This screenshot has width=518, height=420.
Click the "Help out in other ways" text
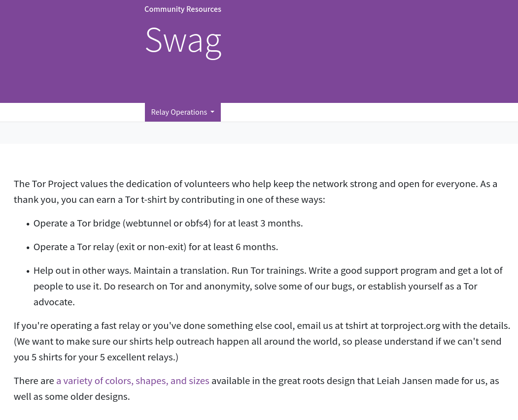click(82, 270)
